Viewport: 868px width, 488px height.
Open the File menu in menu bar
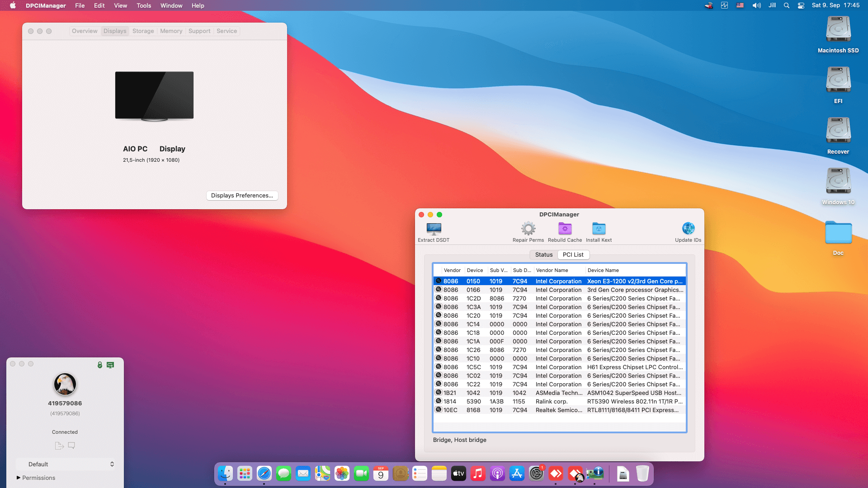(80, 5)
